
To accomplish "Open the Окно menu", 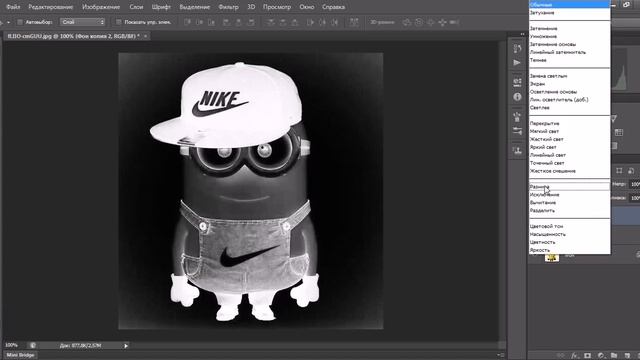I will pyautogui.click(x=307, y=7).
